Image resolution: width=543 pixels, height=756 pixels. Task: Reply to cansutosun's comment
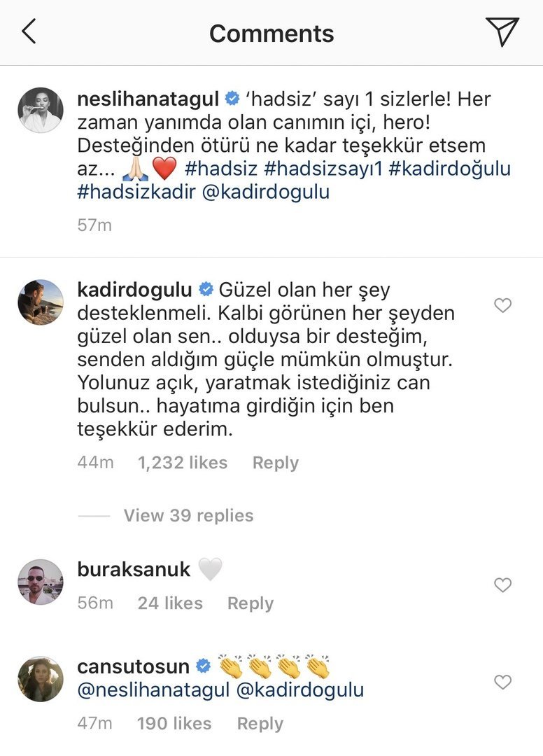coord(260,724)
